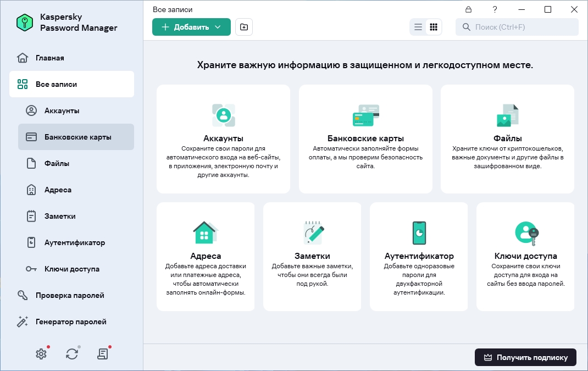This screenshot has height=371, width=588.
Task: Open Адреса in the sidebar
Action: point(76,190)
